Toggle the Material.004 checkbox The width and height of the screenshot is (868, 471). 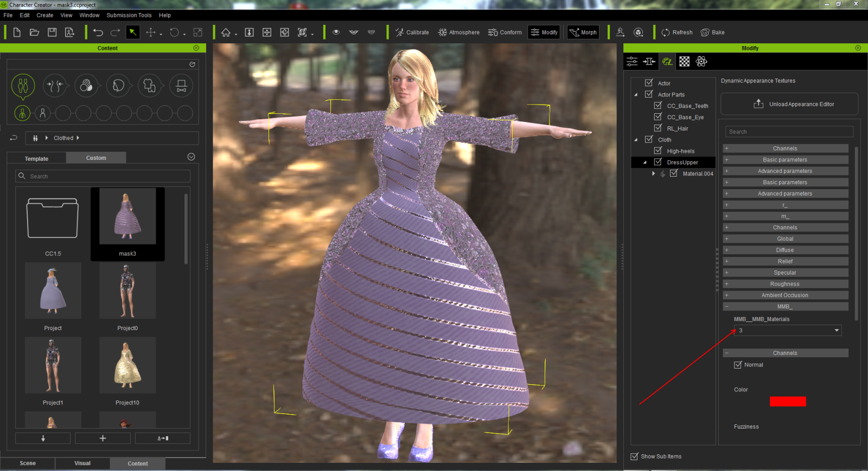coord(674,173)
